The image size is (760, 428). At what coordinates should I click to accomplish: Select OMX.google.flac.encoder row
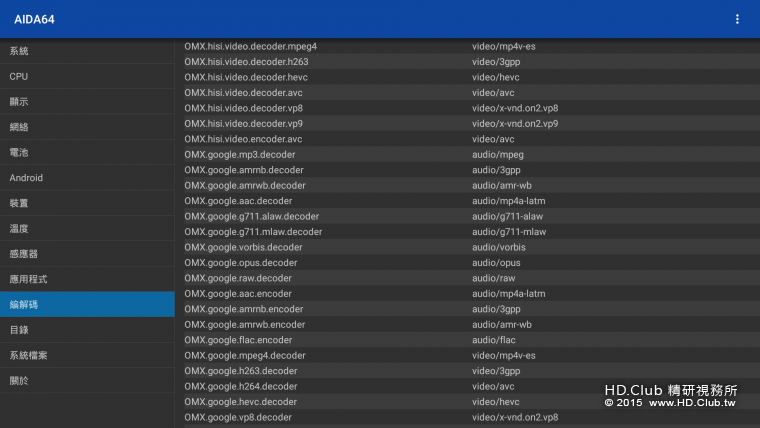click(x=472, y=340)
